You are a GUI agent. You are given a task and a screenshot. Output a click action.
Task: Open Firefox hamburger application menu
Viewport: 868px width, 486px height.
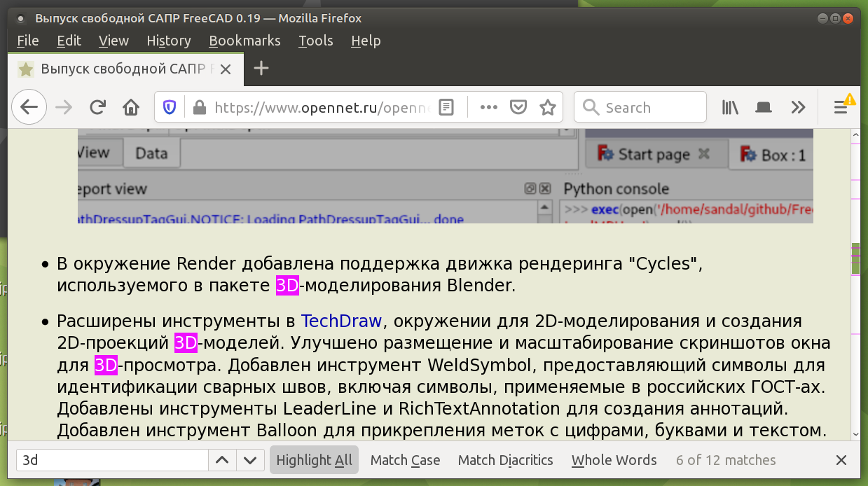pos(841,107)
